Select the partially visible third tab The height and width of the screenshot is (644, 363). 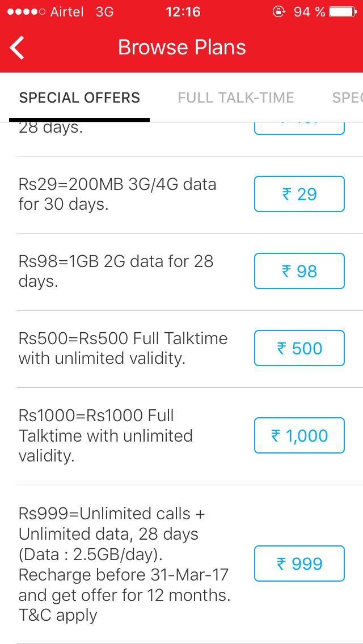(347, 98)
